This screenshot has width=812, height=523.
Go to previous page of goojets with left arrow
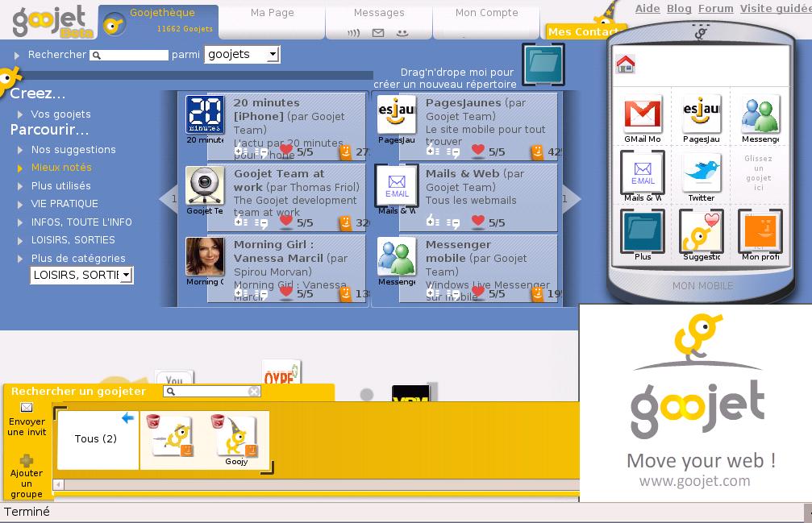[x=169, y=199]
